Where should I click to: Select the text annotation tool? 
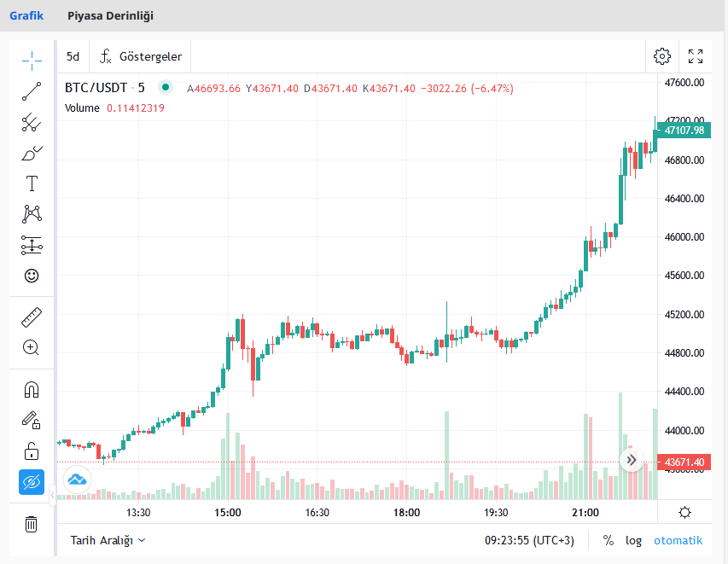[32, 183]
